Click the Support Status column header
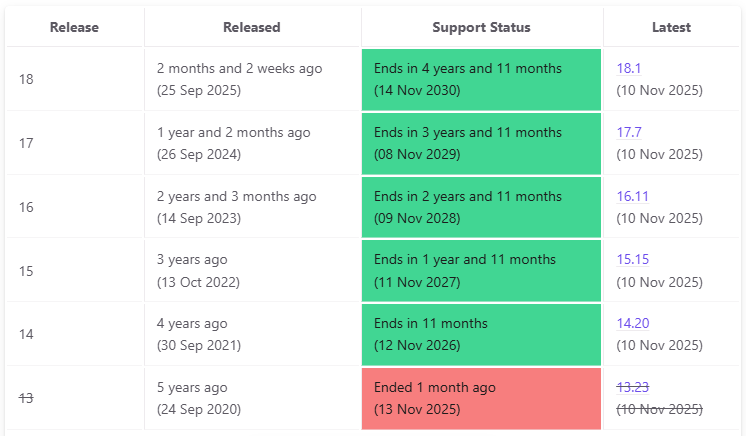 tap(481, 28)
